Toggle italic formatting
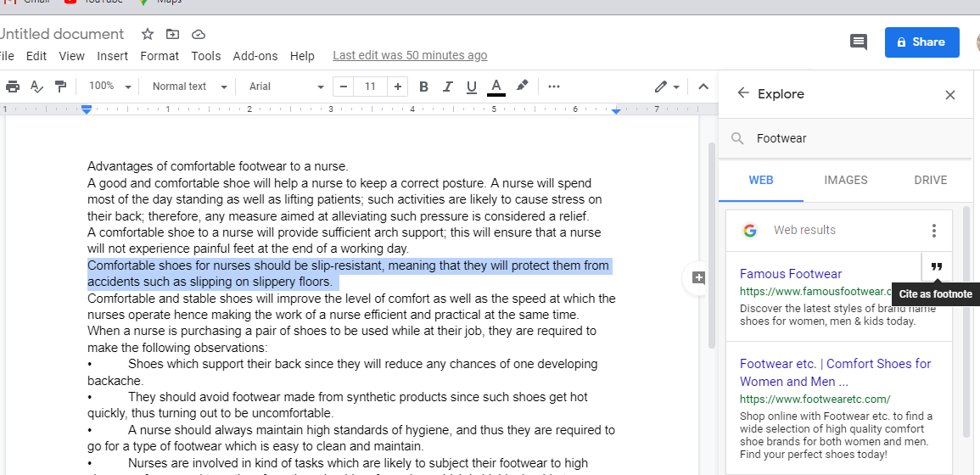 tap(447, 87)
